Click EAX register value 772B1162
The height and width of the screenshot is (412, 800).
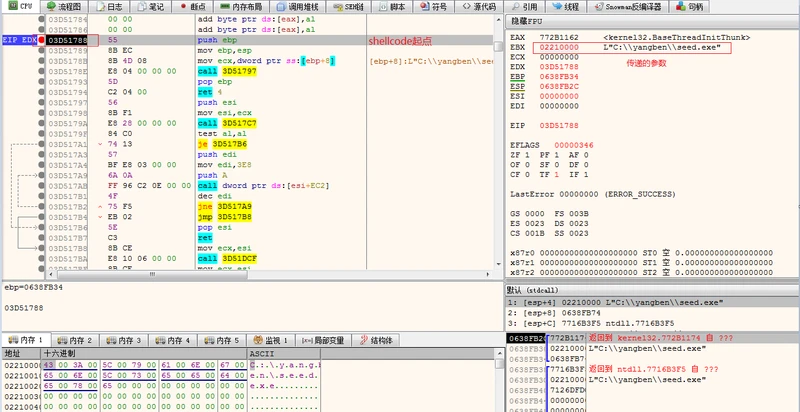tap(559, 38)
